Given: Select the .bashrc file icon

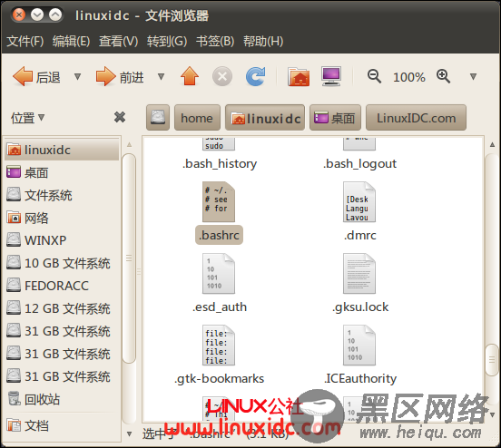Looking at the screenshot, I should [219, 202].
